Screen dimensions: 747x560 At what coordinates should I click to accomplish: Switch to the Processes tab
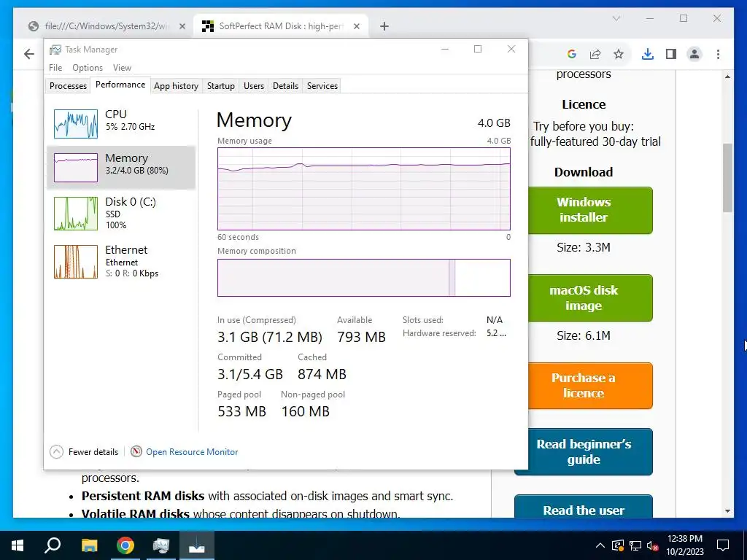pyautogui.click(x=68, y=86)
